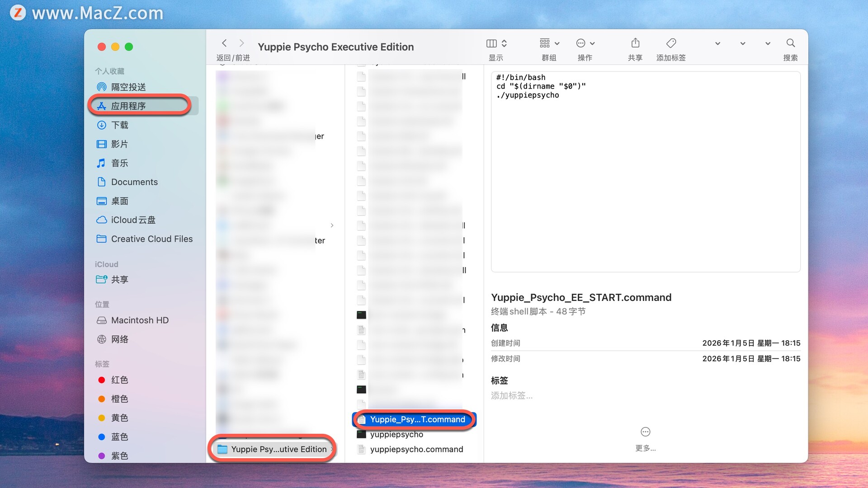Open the Action ellipsis menu icon

coord(581,43)
